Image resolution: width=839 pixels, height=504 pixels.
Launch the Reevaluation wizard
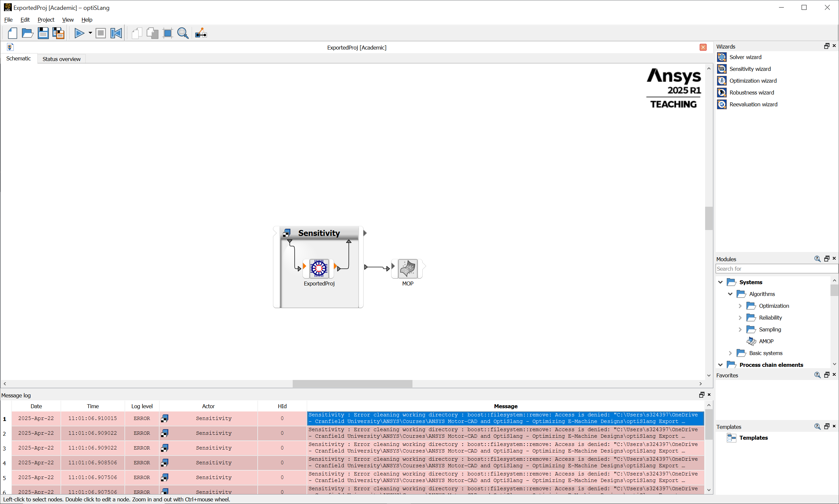(x=753, y=104)
